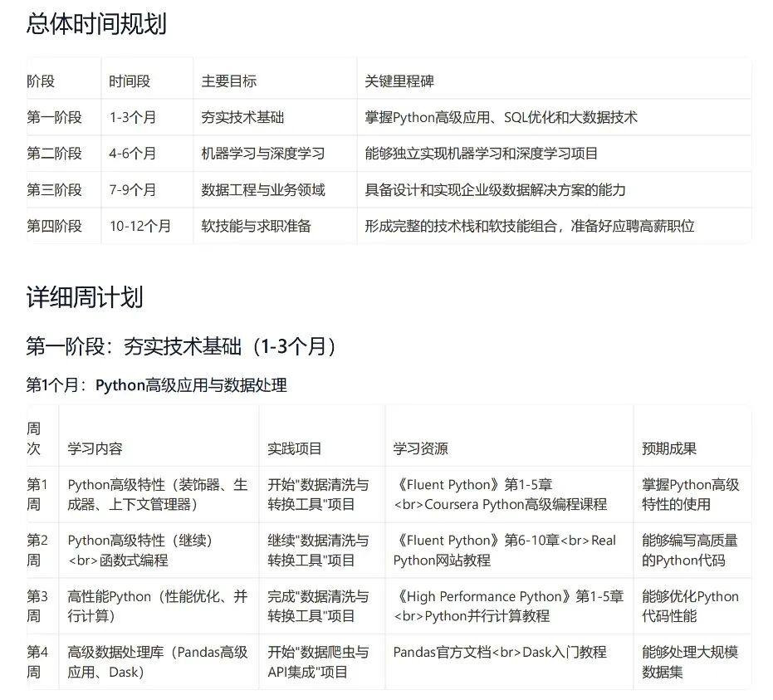Click the column header "周次"
Viewport: 773px width, 700px height.
click(33, 438)
